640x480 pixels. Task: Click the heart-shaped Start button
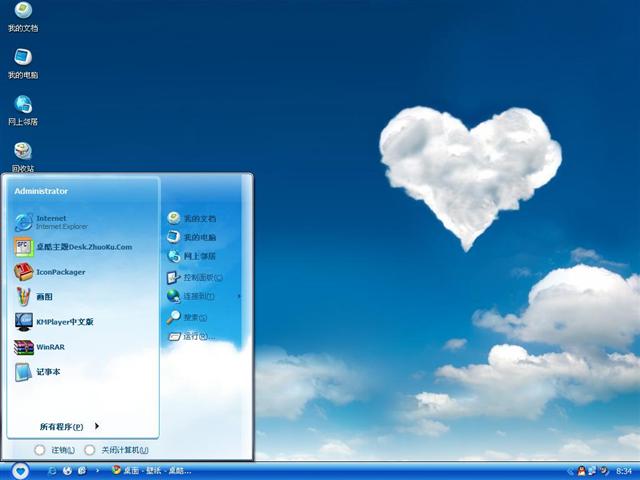[x=20, y=471]
